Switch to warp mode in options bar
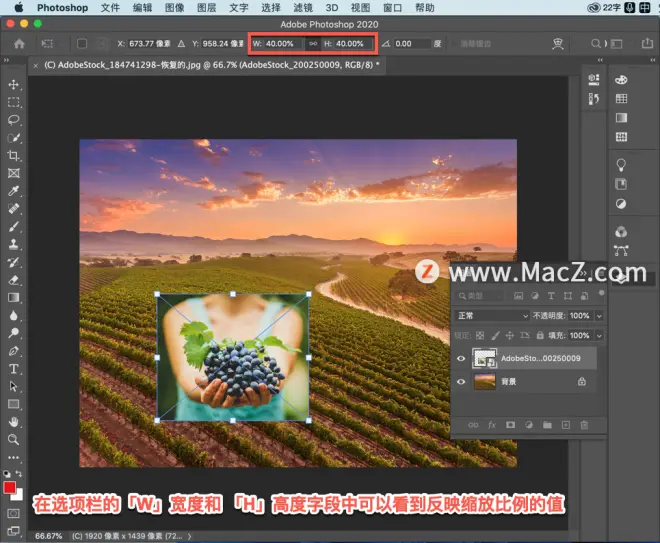Screen dimensions: 660x543 [x=558, y=43]
